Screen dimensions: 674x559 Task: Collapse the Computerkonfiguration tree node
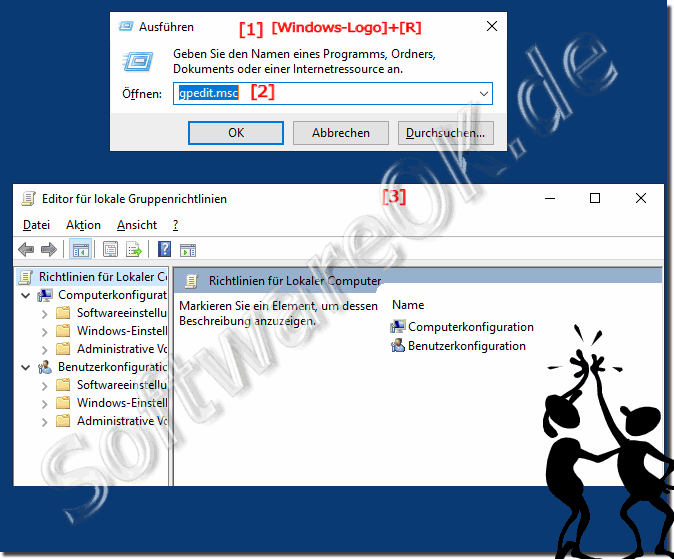[26, 295]
